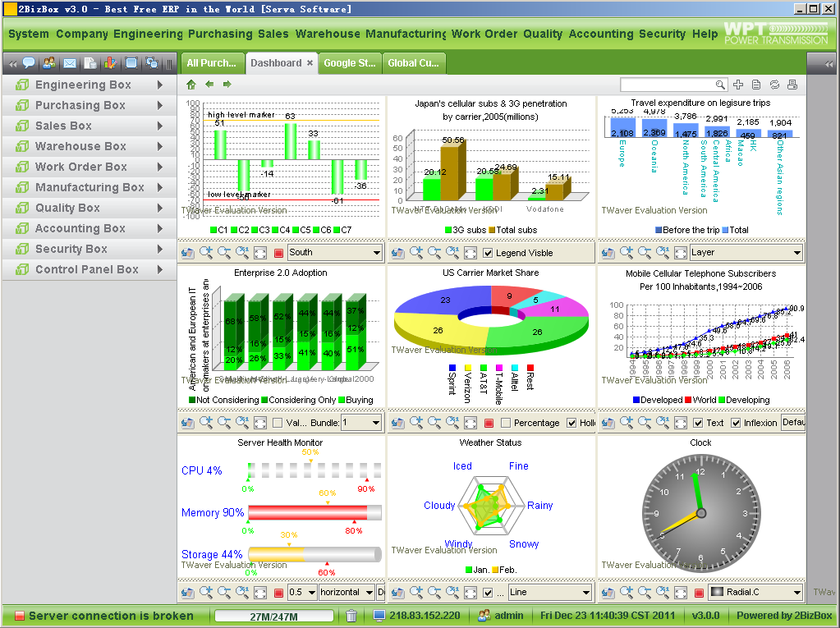
Task: Open the Sales Box panel
Action: pos(90,126)
